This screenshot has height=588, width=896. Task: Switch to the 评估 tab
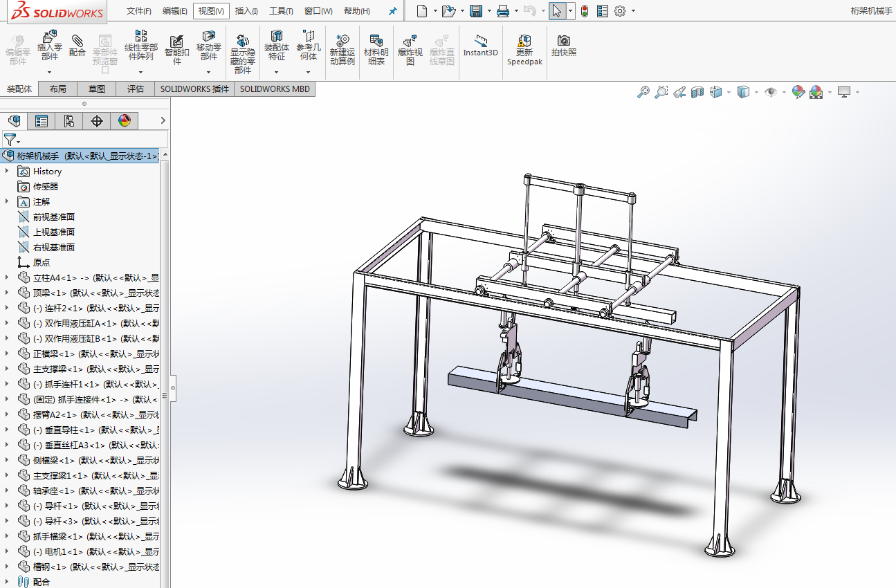click(x=136, y=89)
